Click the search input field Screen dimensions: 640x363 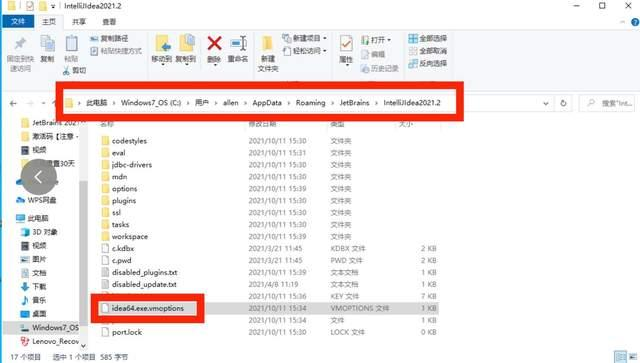click(607, 103)
